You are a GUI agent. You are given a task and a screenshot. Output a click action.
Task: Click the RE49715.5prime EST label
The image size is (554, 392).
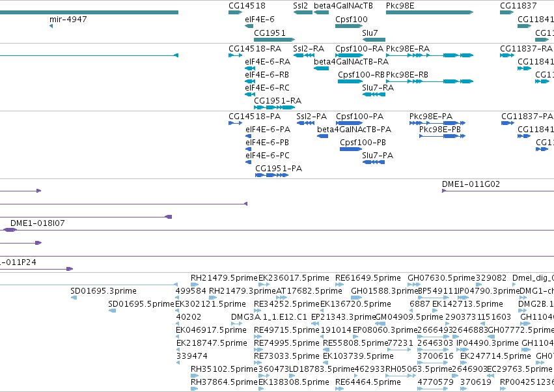pos(286,331)
